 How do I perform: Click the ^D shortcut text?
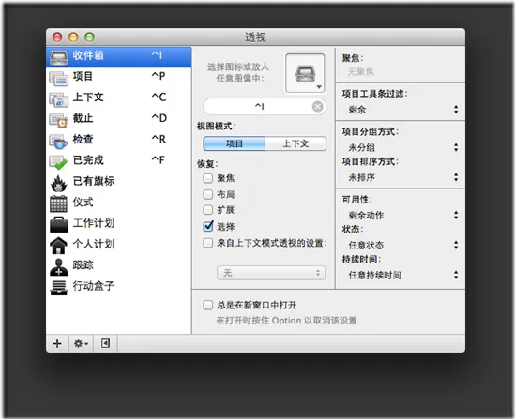[x=159, y=118]
